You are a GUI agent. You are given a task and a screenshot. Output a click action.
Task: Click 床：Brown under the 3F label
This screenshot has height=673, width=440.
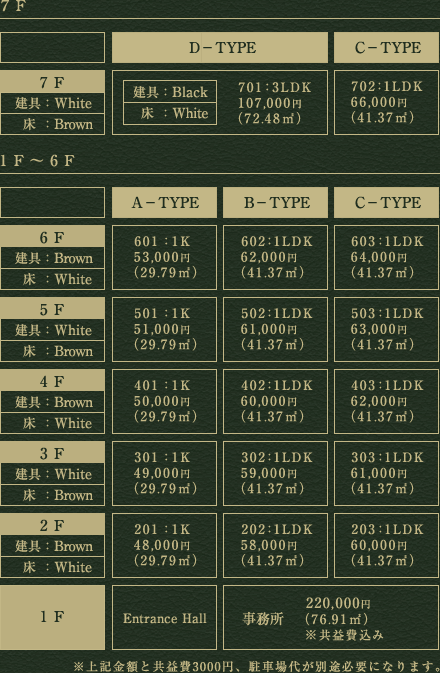pos(52,495)
